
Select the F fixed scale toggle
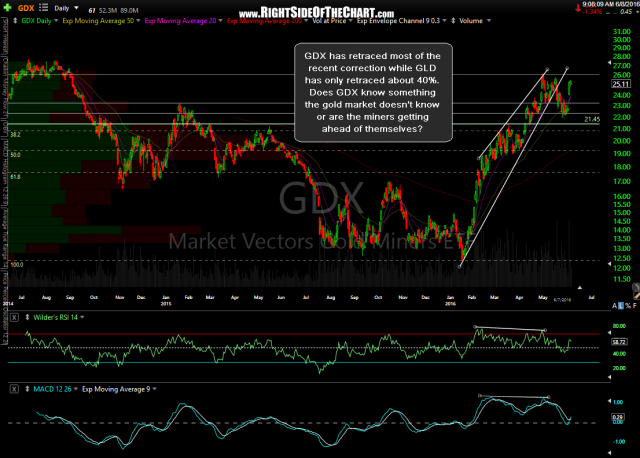[x=635, y=306]
